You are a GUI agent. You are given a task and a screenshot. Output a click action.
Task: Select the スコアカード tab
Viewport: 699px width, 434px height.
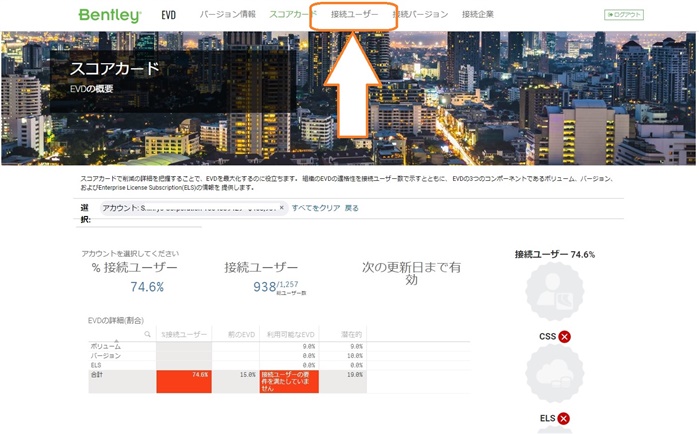293,14
